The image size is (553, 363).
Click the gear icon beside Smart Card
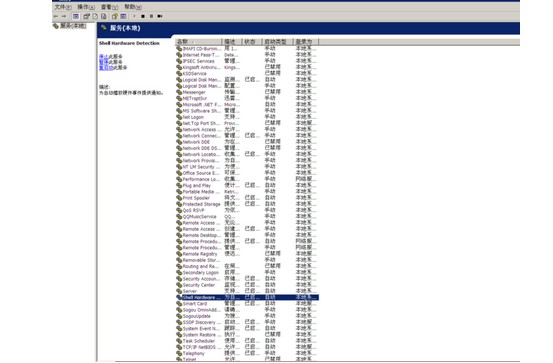tap(179, 303)
